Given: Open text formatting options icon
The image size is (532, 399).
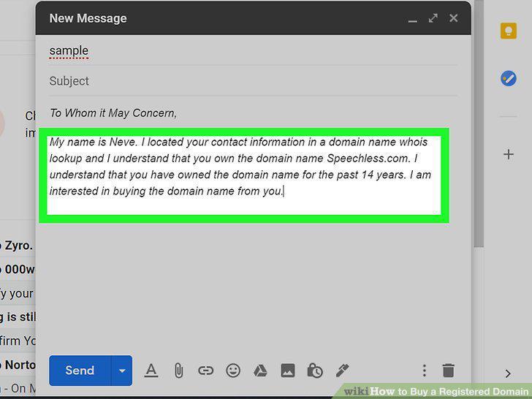Looking at the screenshot, I should coord(151,370).
